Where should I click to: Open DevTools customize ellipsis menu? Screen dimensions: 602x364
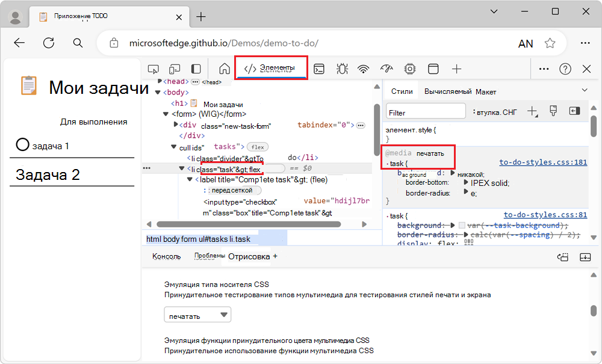(544, 69)
